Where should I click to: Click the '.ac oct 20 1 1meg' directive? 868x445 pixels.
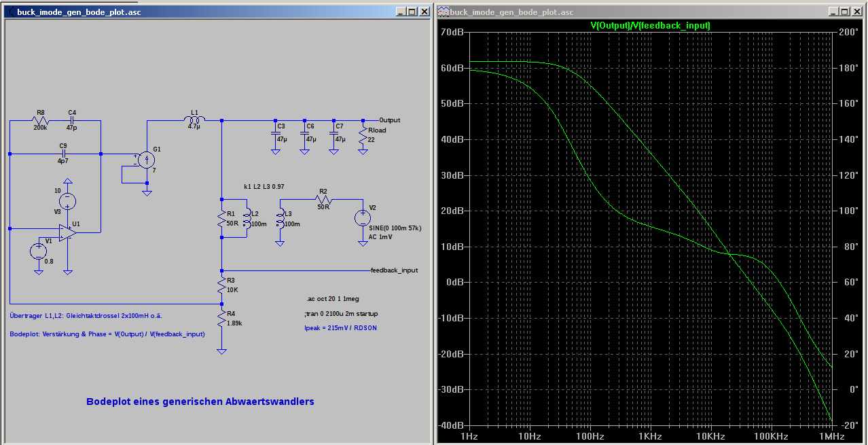click(x=333, y=299)
